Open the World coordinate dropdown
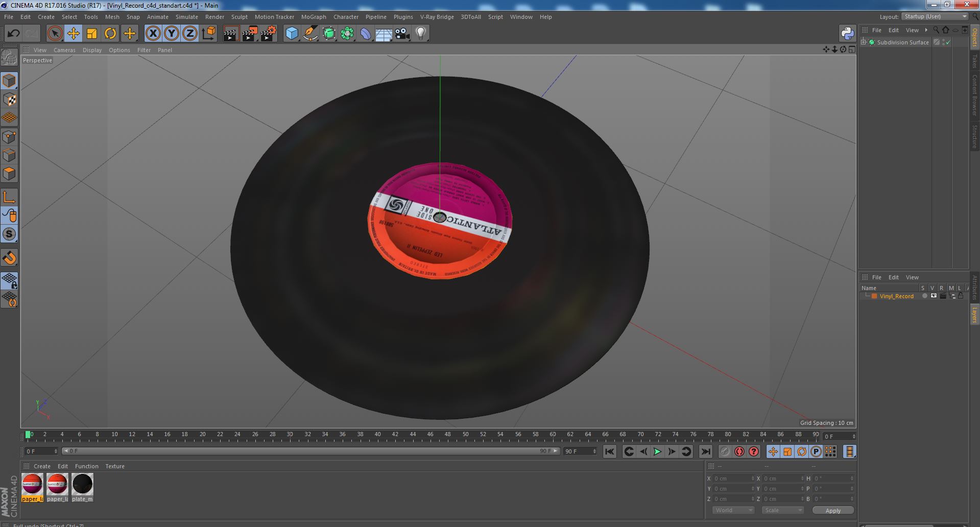 (x=733, y=510)
